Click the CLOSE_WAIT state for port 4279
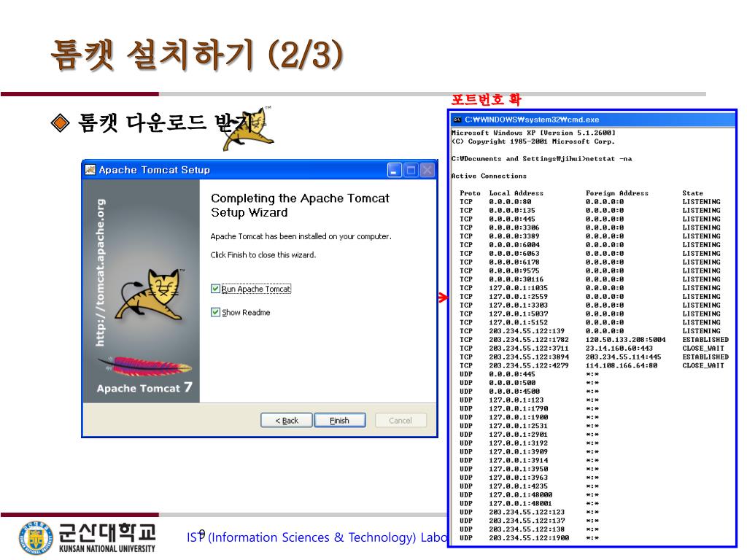Image resolution: width=747 pixels, height=560 pixels. click(x=703, y=366)
